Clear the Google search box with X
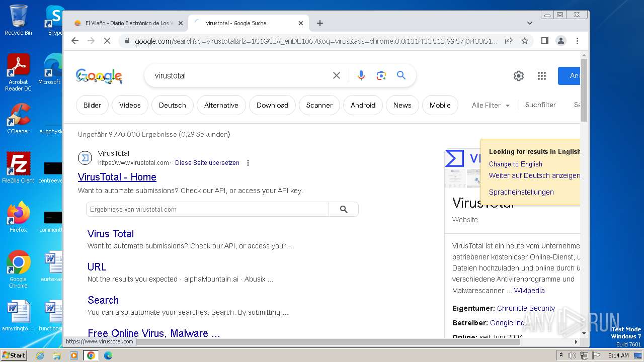 click(337, 75)
